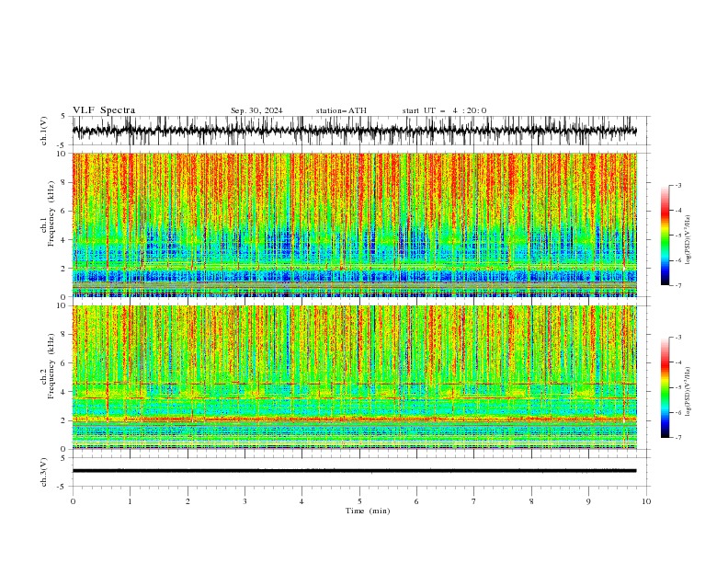Screen dimensions: 728x563
Task: Click the "station=ATH" header label
Action: [341, 110]
